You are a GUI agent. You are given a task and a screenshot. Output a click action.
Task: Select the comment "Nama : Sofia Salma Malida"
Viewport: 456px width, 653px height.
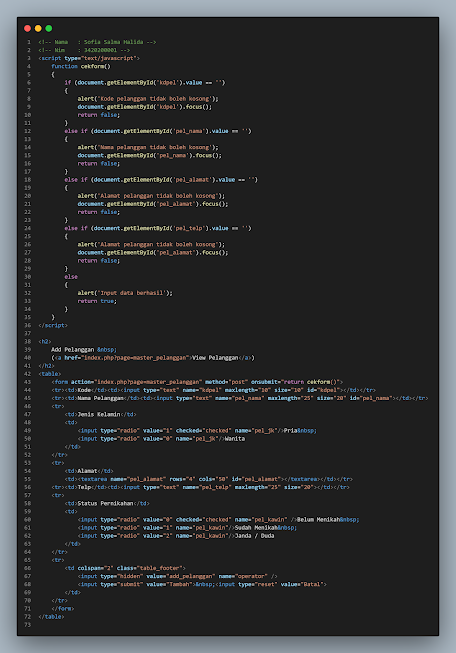[97, 42]
